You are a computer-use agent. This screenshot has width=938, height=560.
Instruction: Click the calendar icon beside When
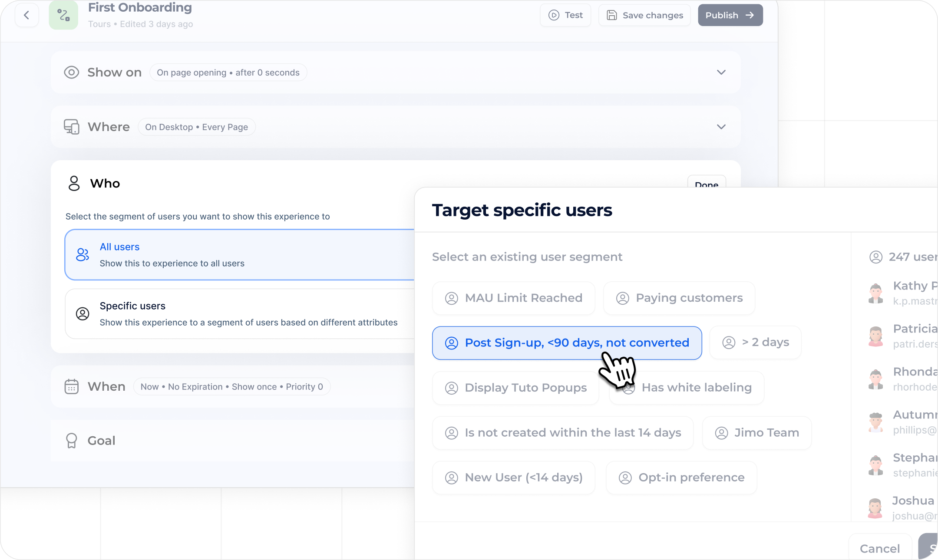tap(71, 386)
